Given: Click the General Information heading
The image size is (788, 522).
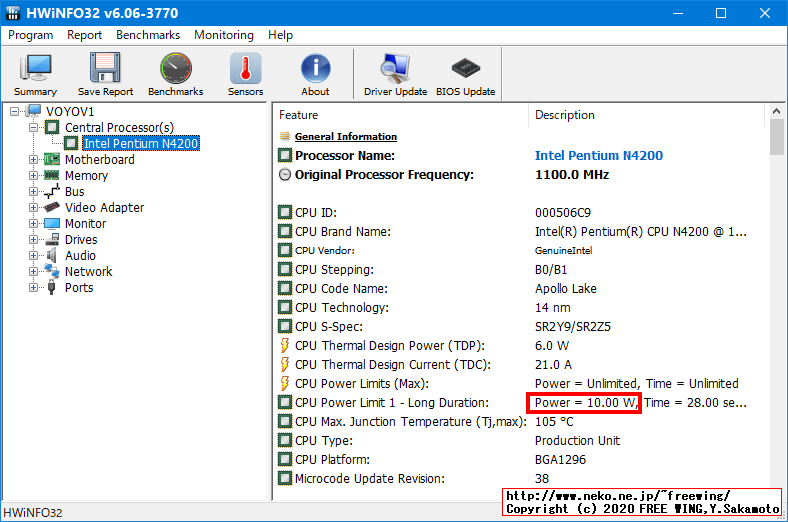Looking at the screenshot, I should pyautogui.click(x=346, y=137).
